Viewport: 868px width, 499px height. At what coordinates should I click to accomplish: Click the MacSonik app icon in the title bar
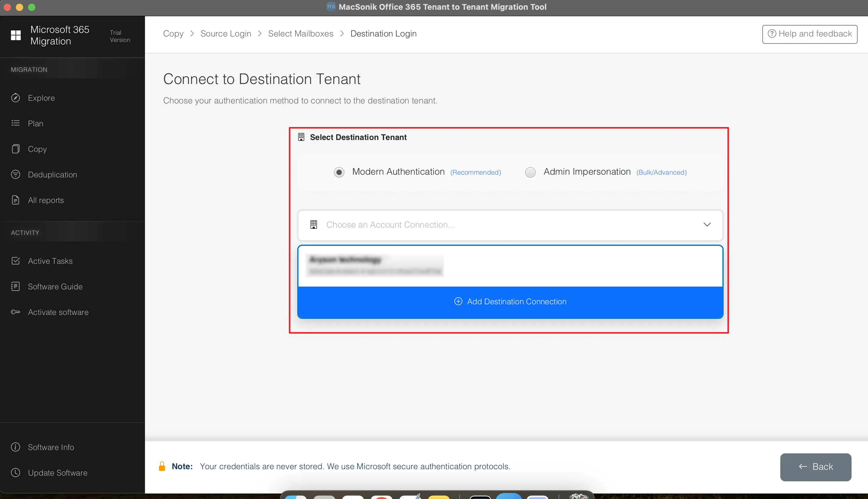coord(331,7)
